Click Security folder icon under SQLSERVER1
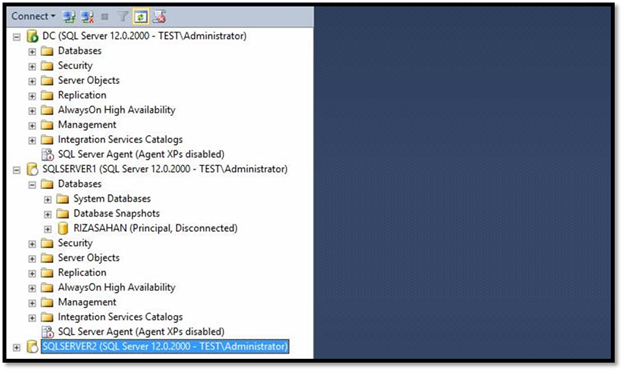 pos(47,243)
